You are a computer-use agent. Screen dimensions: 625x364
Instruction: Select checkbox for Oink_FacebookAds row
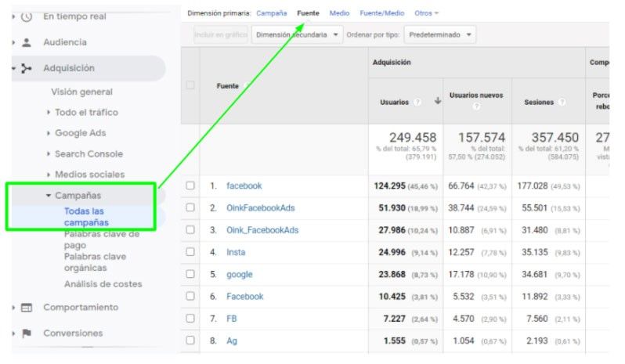190,230
